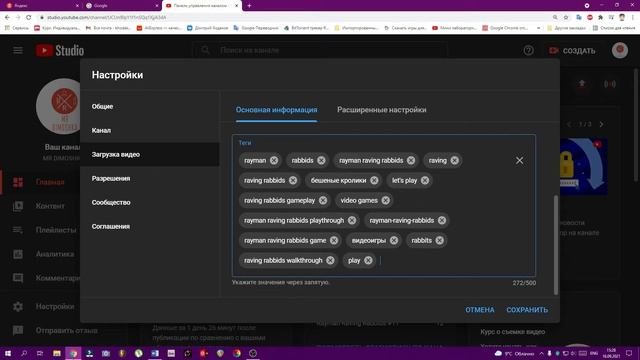Remove the "rayman-raving-rabbids" tag
Image resolution: width=640 pixels, height=360 pixels.
click(442, 220)
